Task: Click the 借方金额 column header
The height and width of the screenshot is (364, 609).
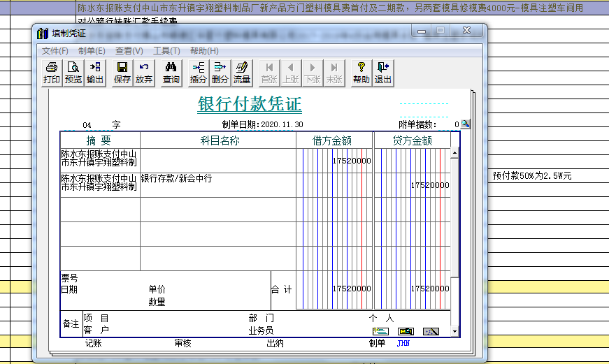Action: pyautogui.click(x=334, y=140)
